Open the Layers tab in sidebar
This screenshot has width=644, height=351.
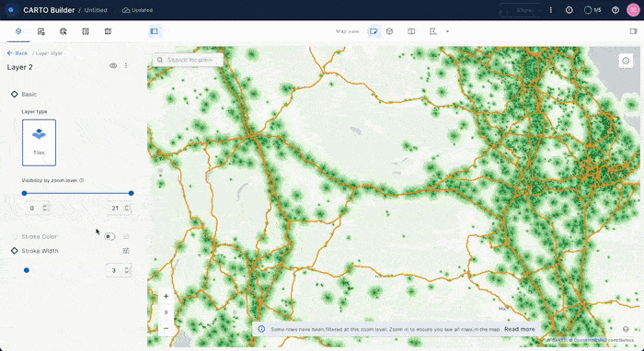18,31
